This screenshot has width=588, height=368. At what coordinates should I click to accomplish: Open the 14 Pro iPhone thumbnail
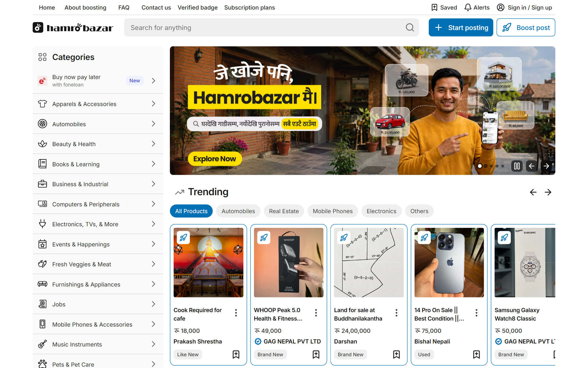[449, 263]
